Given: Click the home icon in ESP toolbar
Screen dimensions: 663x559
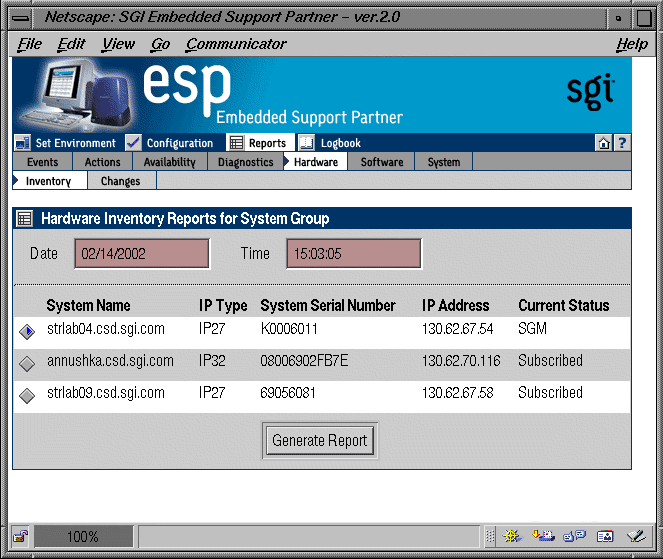Looking at the screenshot, I should pos(604,143).
